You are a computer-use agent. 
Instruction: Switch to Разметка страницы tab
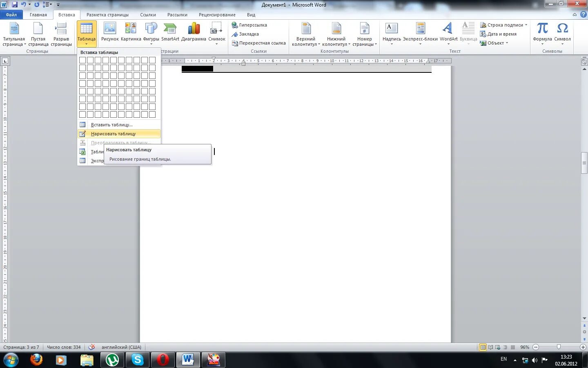point(107,15)
